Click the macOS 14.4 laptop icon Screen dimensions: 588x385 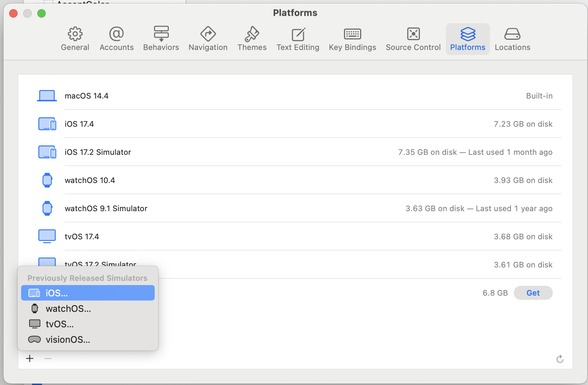(x=47, y=96)
